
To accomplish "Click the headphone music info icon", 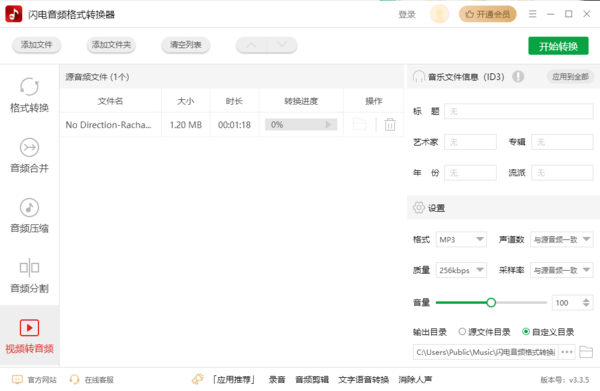I will point(419,77).
